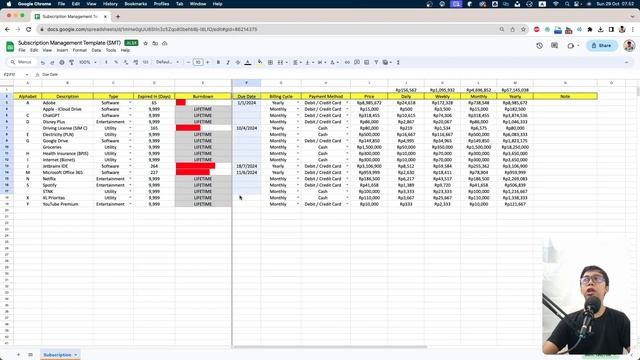The image size is (640, 360).
Task: Decrease font size with minus button
Action: coord(188,62)
